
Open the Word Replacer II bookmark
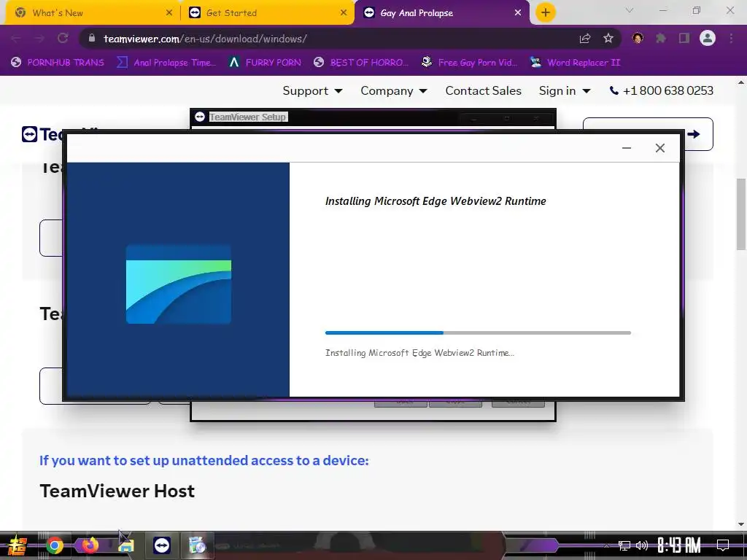[x=575, y=63]
